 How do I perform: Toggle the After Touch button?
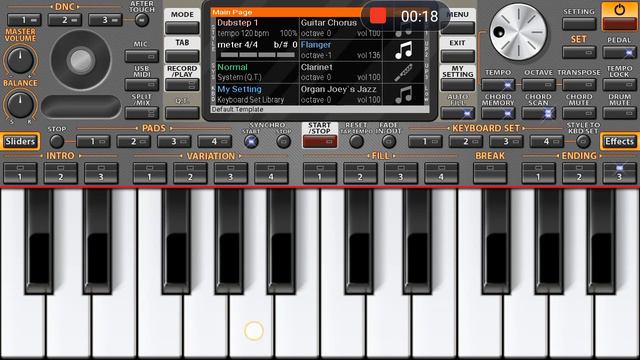(142, 20)
